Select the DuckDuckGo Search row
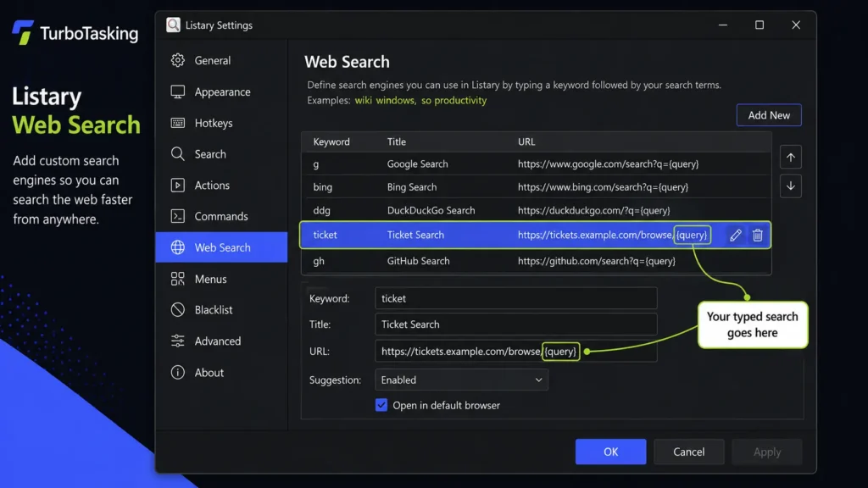868x488 pixels. (536, 210)
